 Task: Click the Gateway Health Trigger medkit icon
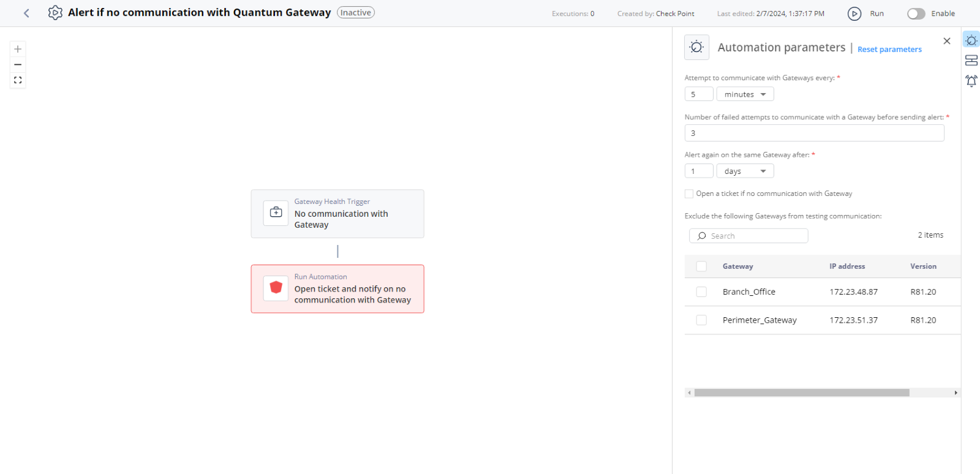(x=276, y=213)
